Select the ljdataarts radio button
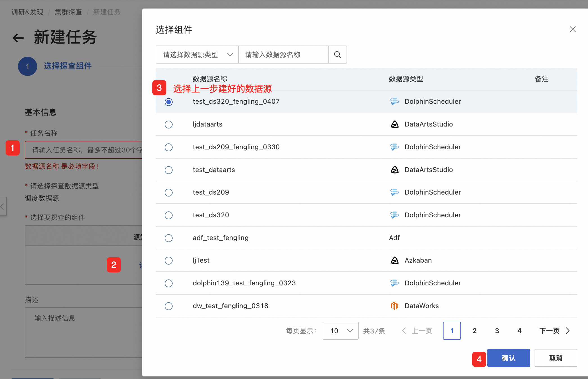588x379 pixels. pyautogui.click(x=169, y=125)
